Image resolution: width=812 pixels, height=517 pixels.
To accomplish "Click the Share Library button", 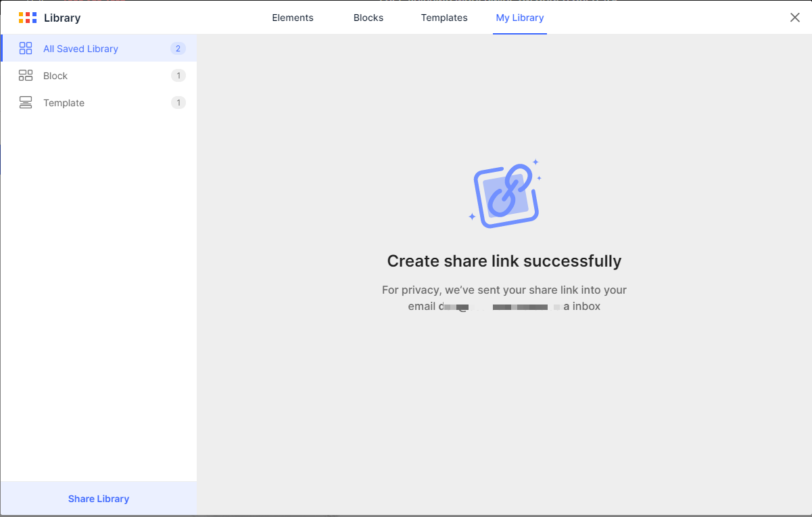I will click(x=98, y=498).
